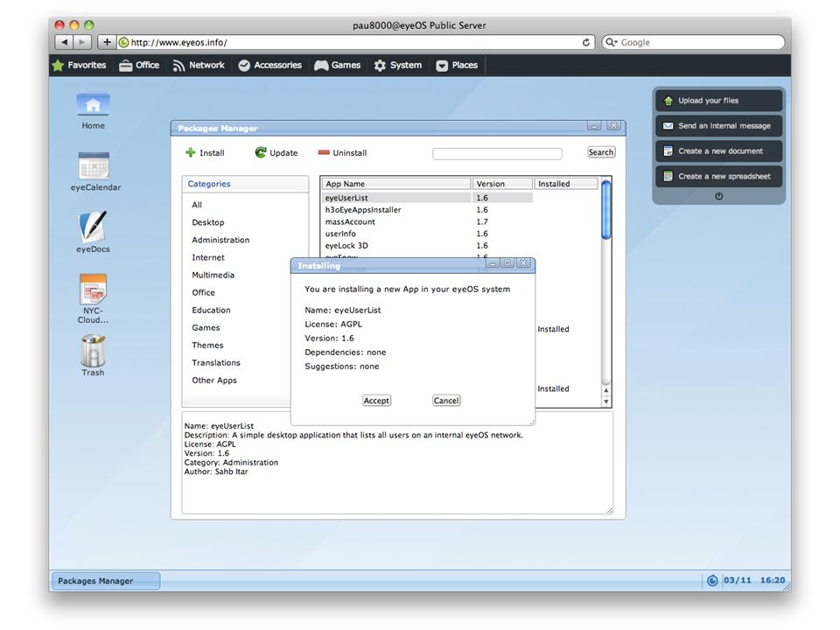Minimize the Packages Manager window

click(593, 126)
